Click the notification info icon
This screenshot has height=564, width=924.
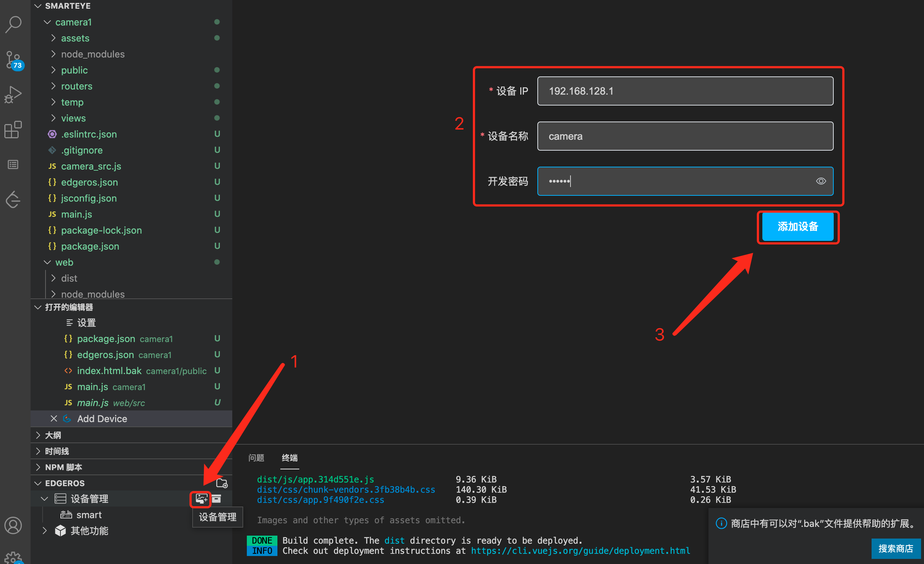721,523
